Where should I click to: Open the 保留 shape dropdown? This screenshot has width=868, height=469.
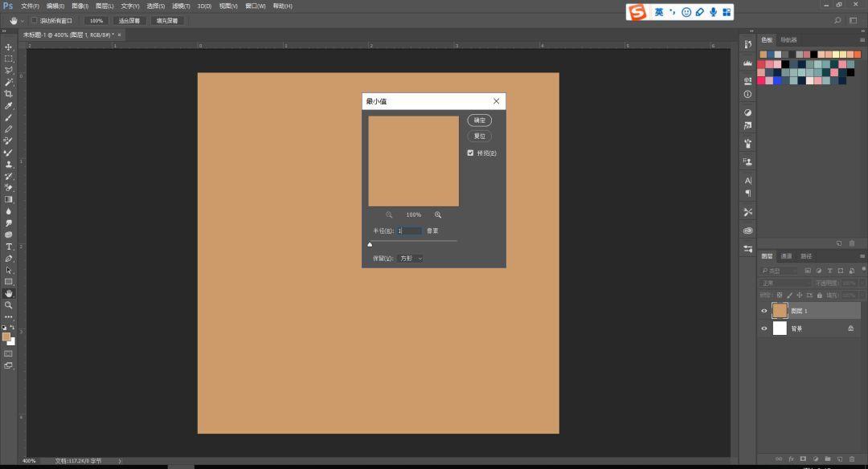point(410,259)
